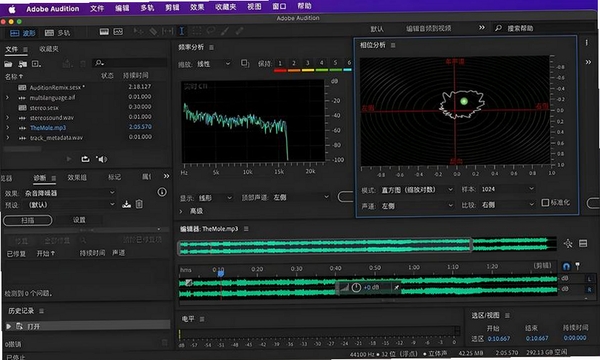Switch to the 波形 waveform view

coord(22,33)
